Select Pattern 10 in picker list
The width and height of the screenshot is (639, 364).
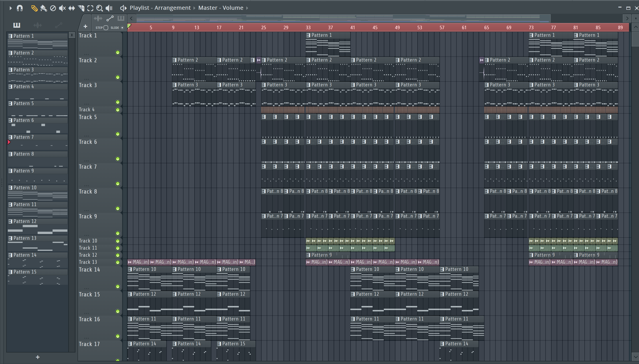[37, 192]
